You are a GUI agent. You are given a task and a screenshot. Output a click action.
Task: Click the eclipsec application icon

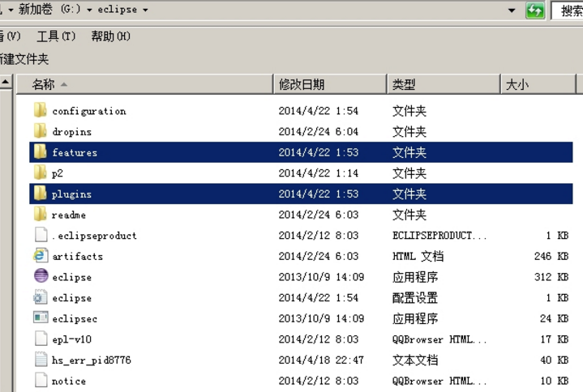41,317
